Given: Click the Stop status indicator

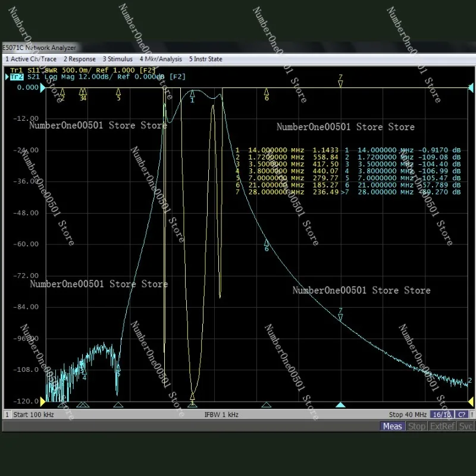Looking at the screenshot, I should (x=416, y=426).
